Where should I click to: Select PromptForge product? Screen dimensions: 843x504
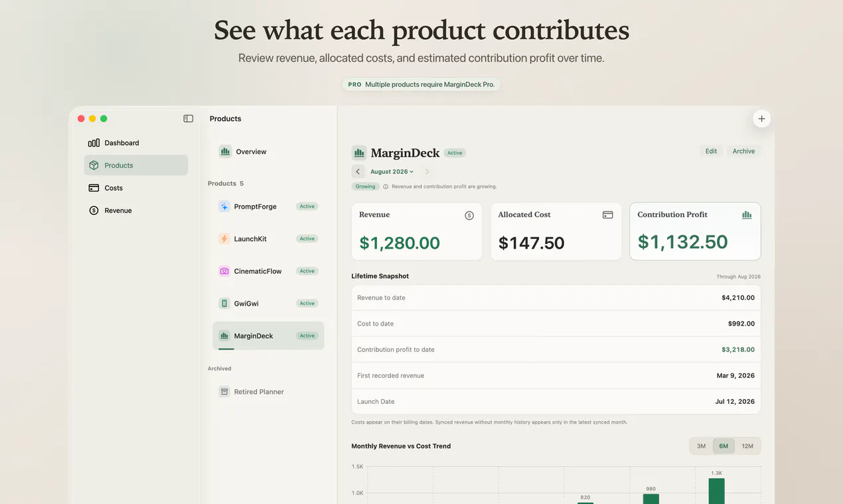click(x=268, y=206)
